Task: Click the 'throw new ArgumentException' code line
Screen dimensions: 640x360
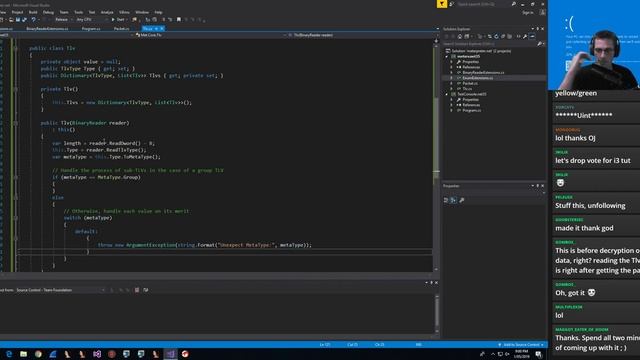Action: point(204,245)
